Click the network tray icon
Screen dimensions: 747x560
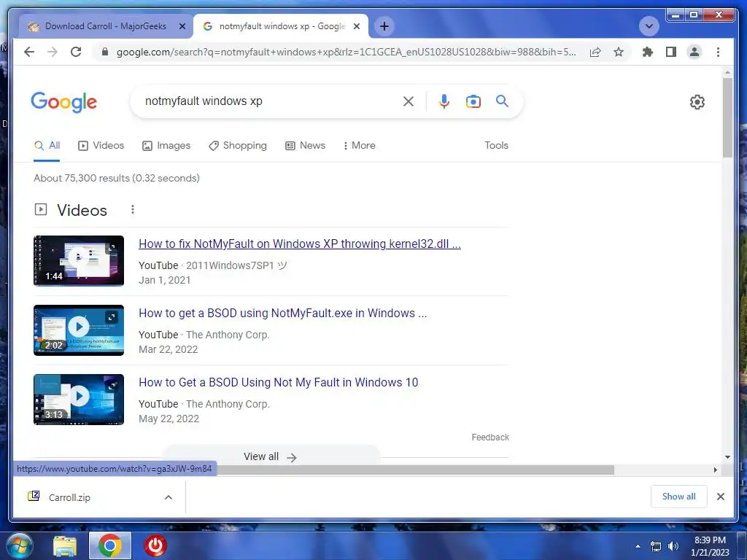656,546
